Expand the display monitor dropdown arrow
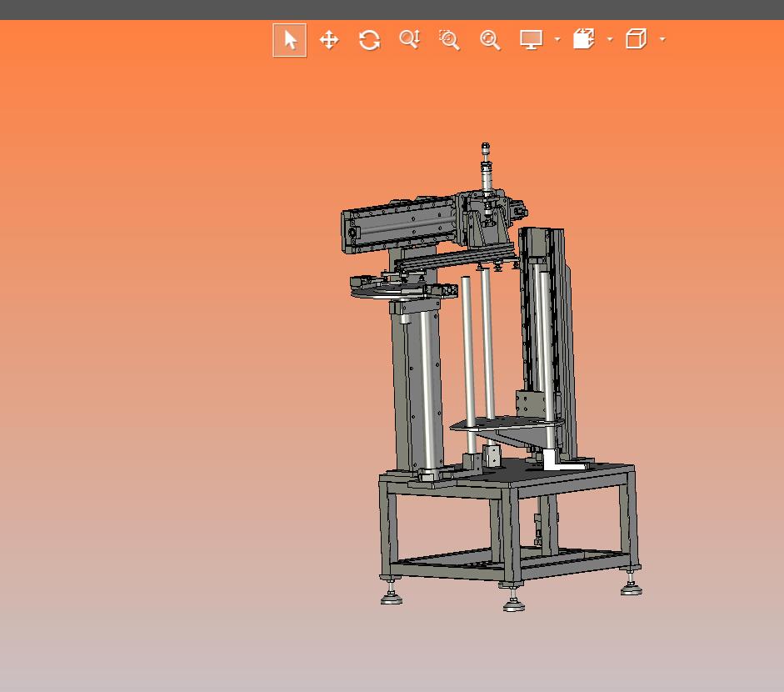This screenshot has height=692, width=784. click(557, 39)
